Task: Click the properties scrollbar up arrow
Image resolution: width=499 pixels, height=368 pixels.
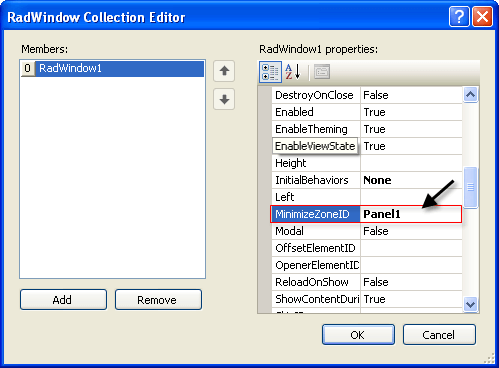Action: coord(470,95)
